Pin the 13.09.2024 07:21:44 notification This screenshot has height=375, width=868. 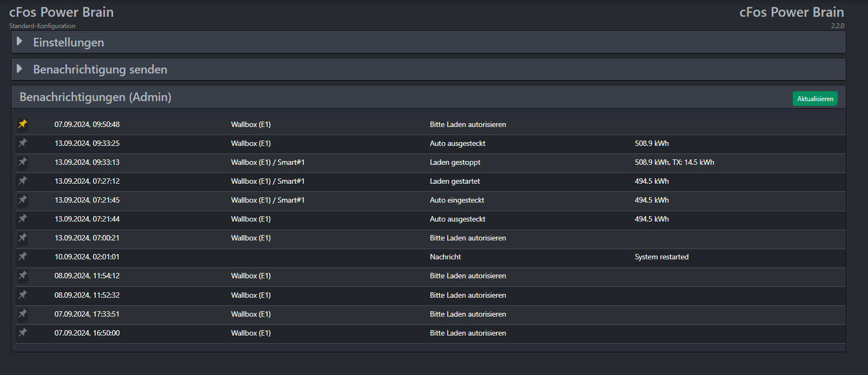[23, 219]
